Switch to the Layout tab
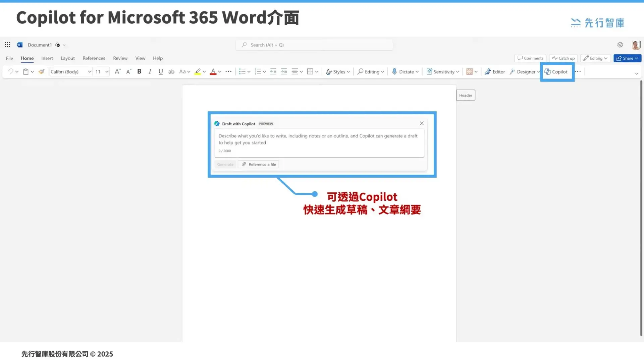This screenshot has width=644, height=362. point(68,58)
